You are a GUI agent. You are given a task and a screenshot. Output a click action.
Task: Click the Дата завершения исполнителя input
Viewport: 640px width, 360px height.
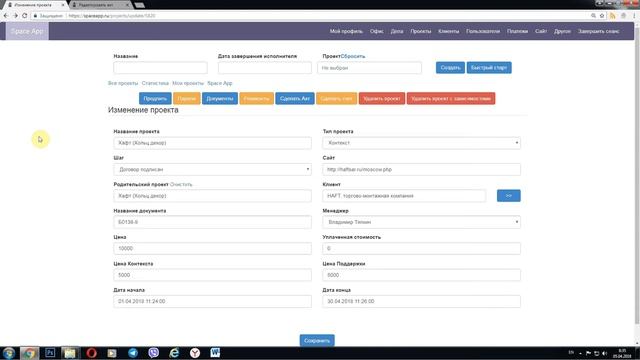265,68
